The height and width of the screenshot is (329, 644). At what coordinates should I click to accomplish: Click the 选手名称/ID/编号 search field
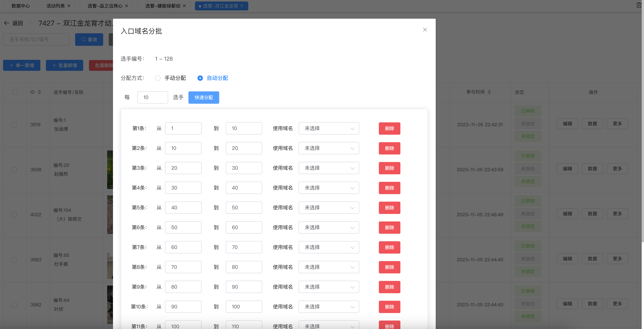click(x=36, y=40)
